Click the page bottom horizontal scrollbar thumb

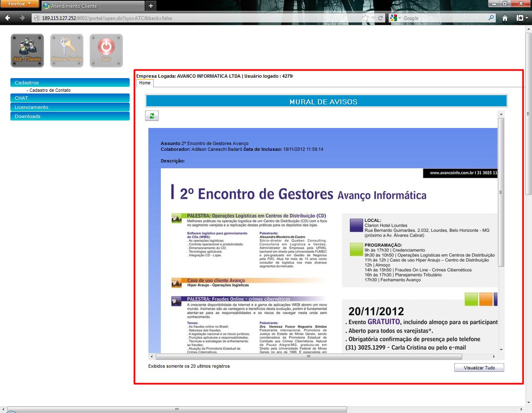point(177,410)
